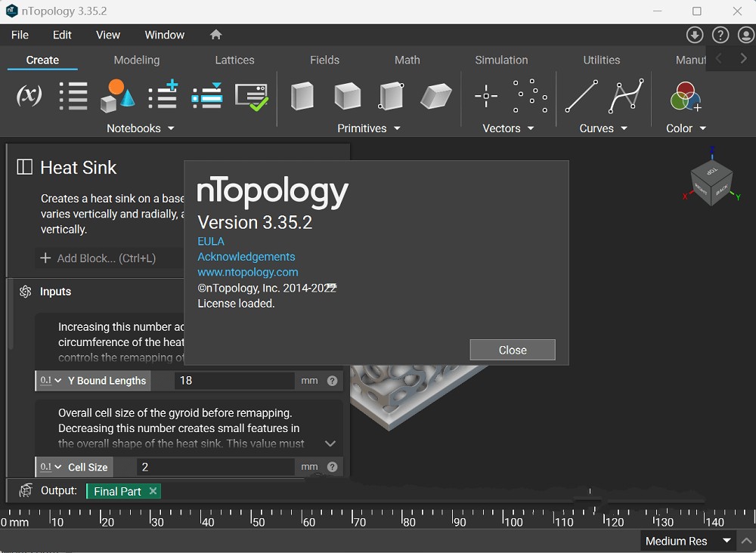Open the View menu
The height and width of the screenshot is (553, 756).
coord(107,35)
